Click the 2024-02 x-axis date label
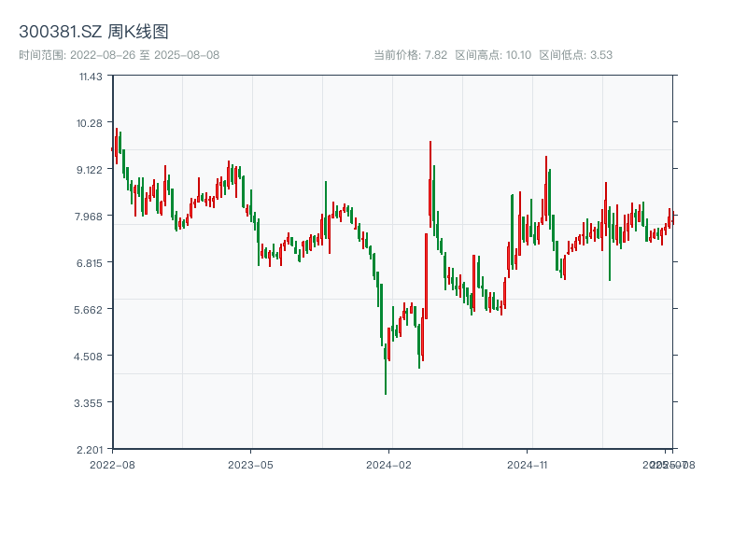The height and width of the screenshot is (560, 747). click(x=389, y=464)
